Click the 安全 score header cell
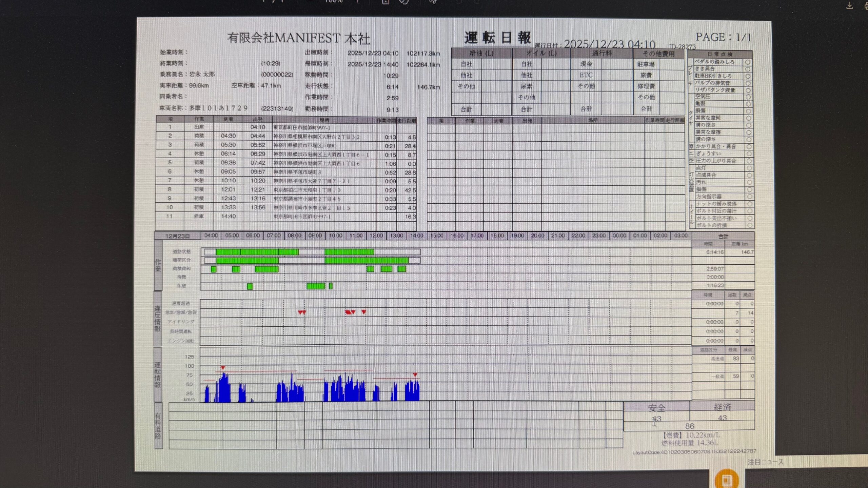This screenshot has height=488, width=868. [656, 408]
